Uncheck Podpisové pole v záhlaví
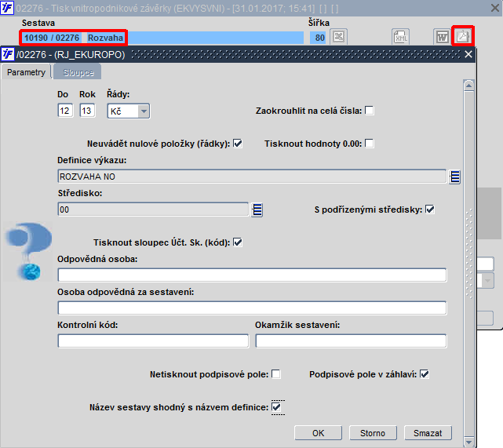 [x=425, y=374]
